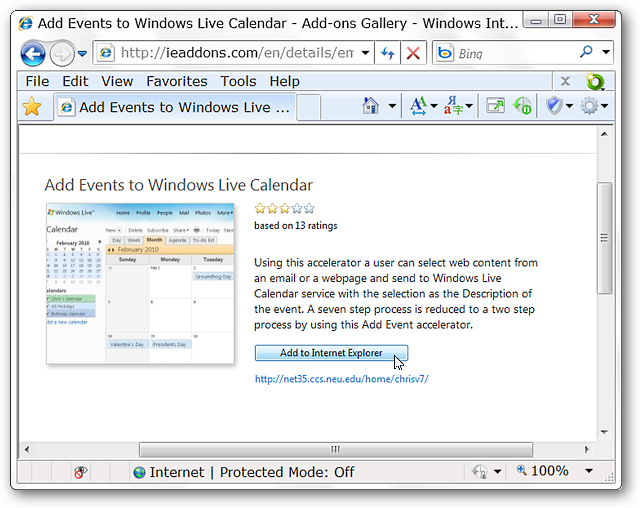Expand the address bar autocomplete dropdown
The width and height of the screenshot is (640, 508).
[x=365, y=53]
